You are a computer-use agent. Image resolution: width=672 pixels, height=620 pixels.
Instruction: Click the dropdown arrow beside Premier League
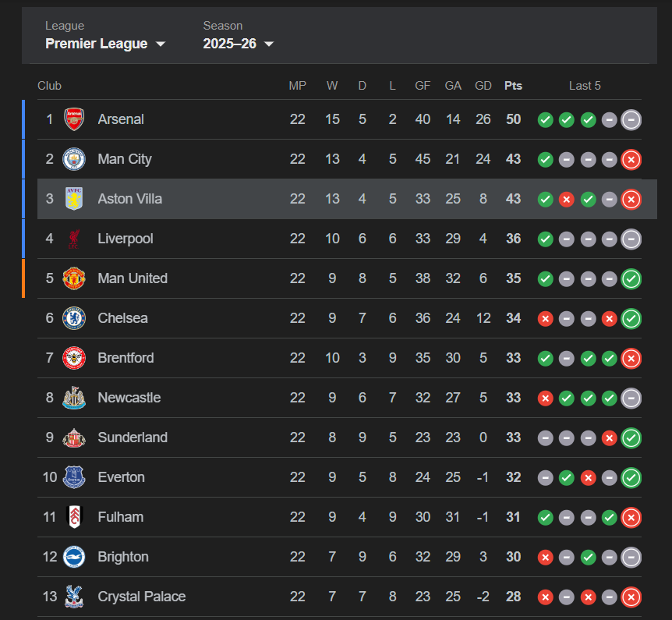coord(161,44)
